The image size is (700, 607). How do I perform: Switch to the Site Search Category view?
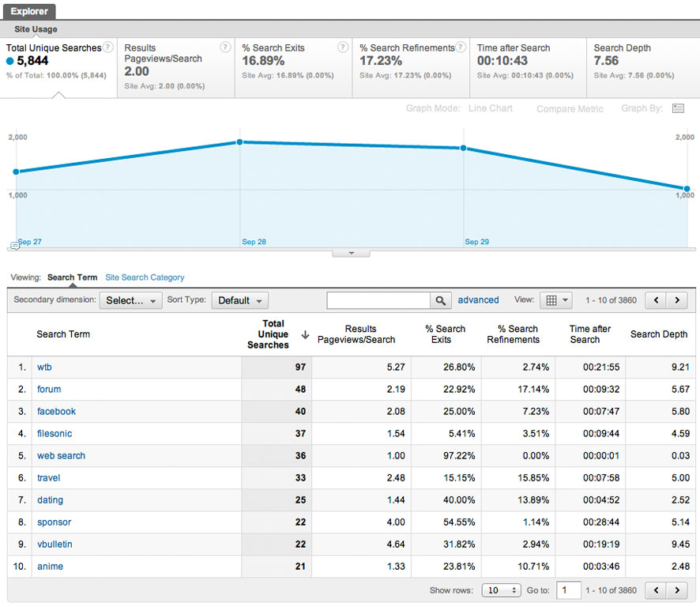(145, 277)
